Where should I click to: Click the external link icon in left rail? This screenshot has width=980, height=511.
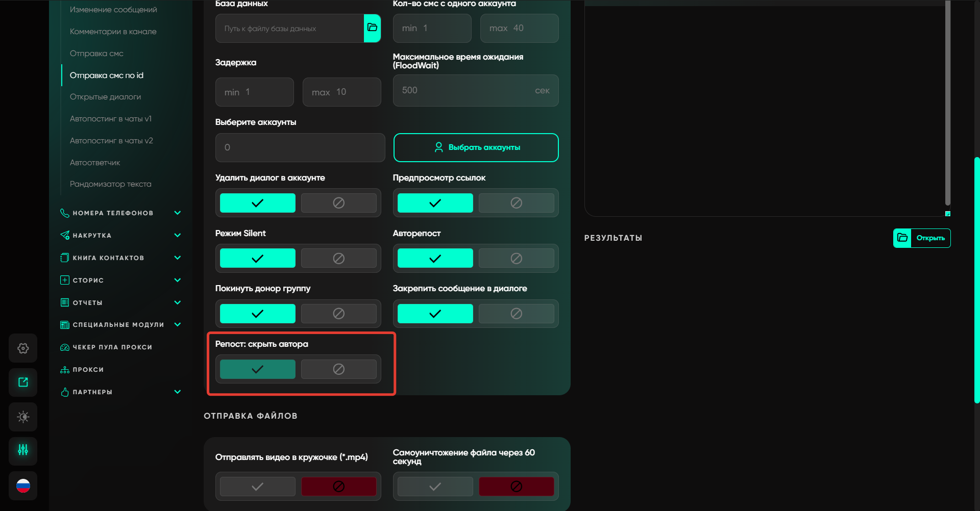coord(23,382)
